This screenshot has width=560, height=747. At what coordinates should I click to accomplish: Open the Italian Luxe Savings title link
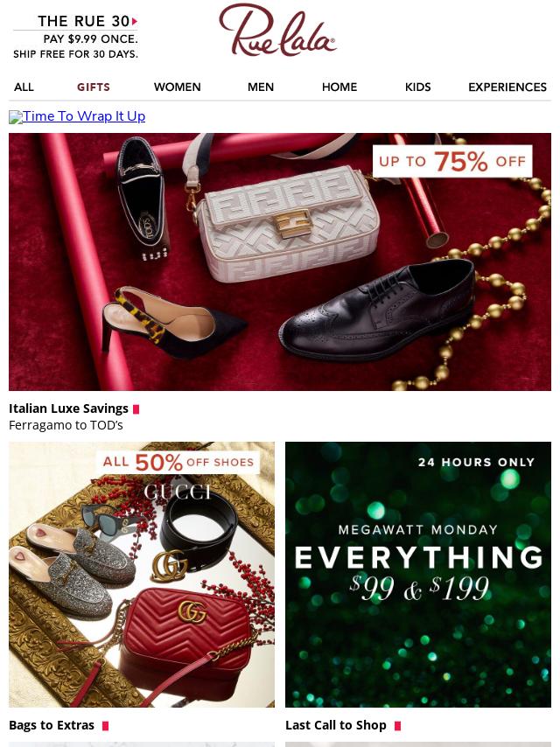(68, 408)
